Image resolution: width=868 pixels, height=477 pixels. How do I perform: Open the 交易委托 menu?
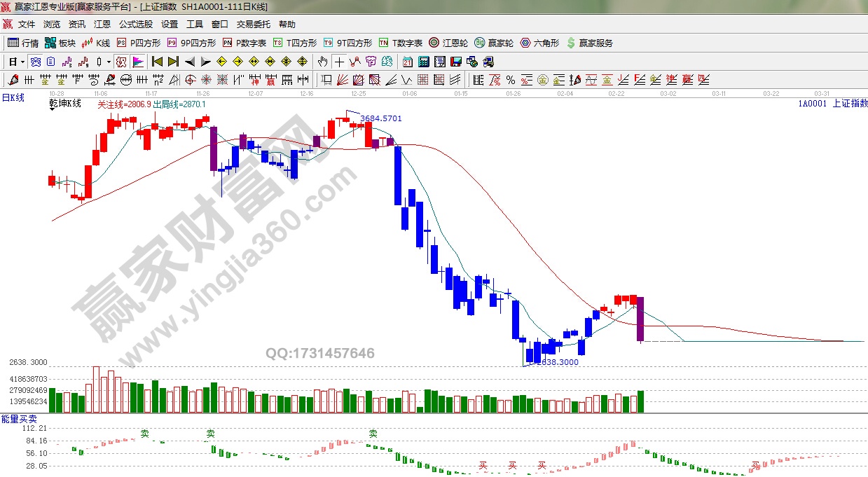click(253, 24)
